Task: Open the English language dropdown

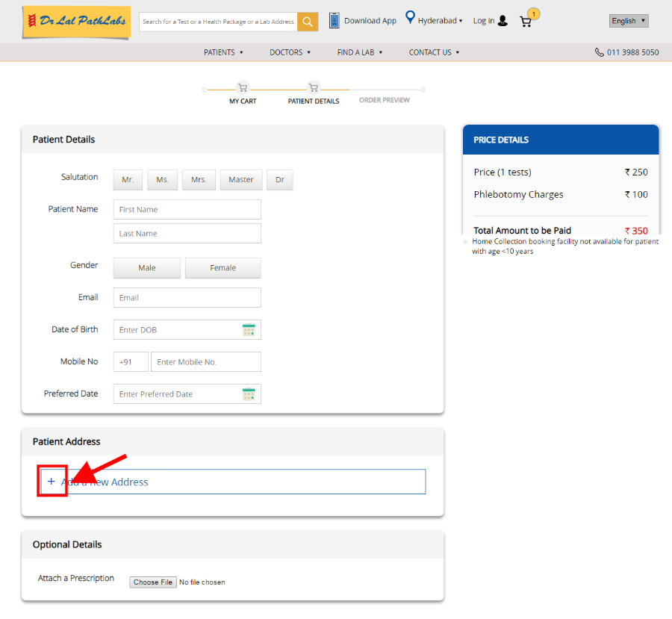Action: 628,21
